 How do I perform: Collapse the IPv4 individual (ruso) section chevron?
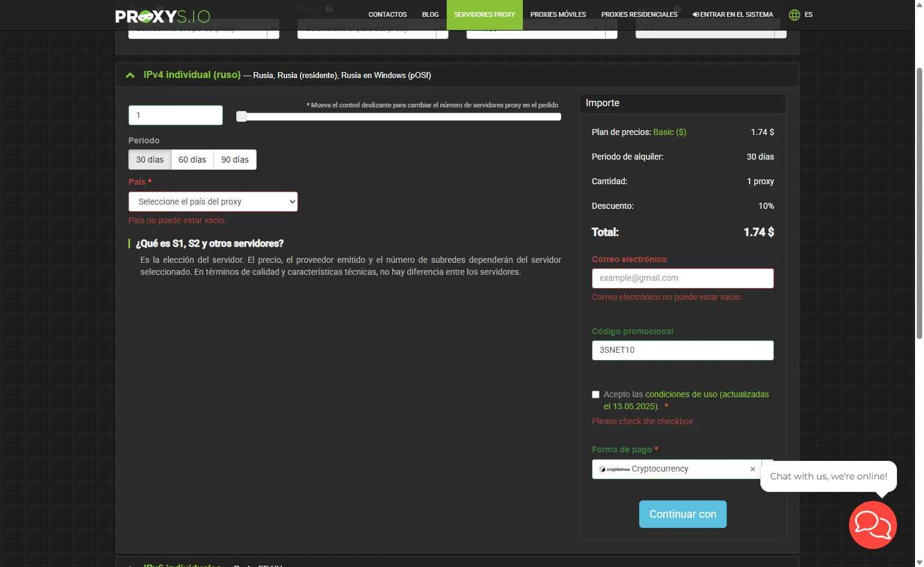(x=130, y=75)
